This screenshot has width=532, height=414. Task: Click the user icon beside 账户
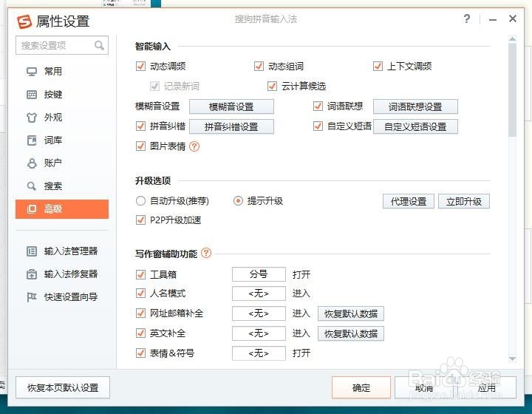32,163
